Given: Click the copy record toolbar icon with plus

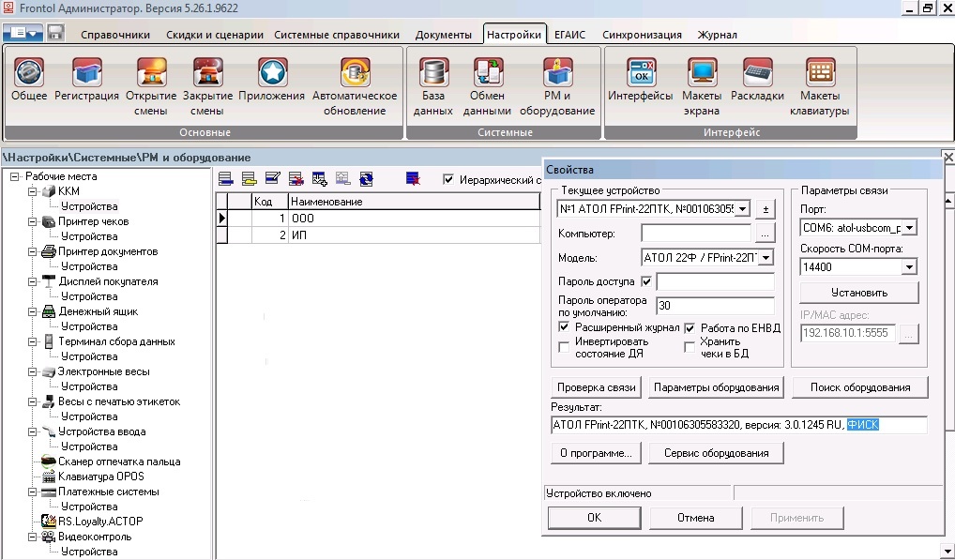Looking at the screenshot, I should [x=319, y=179].
